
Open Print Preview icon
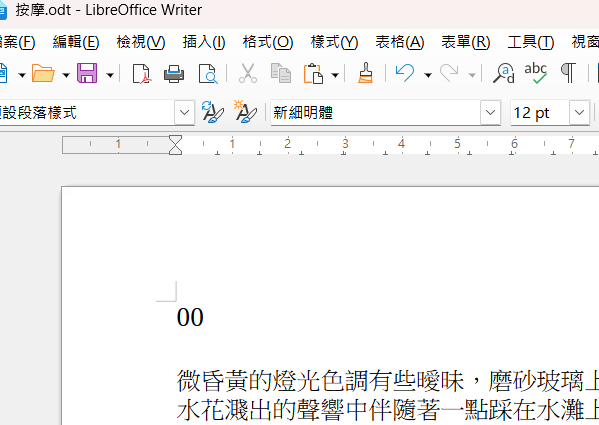click(x=208, y=73)
